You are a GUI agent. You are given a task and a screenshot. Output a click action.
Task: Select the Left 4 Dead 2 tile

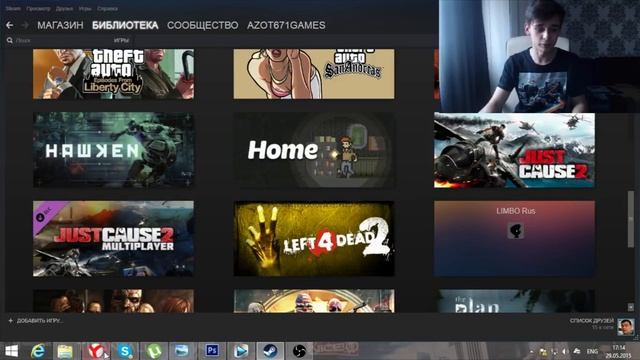[314, 238]
